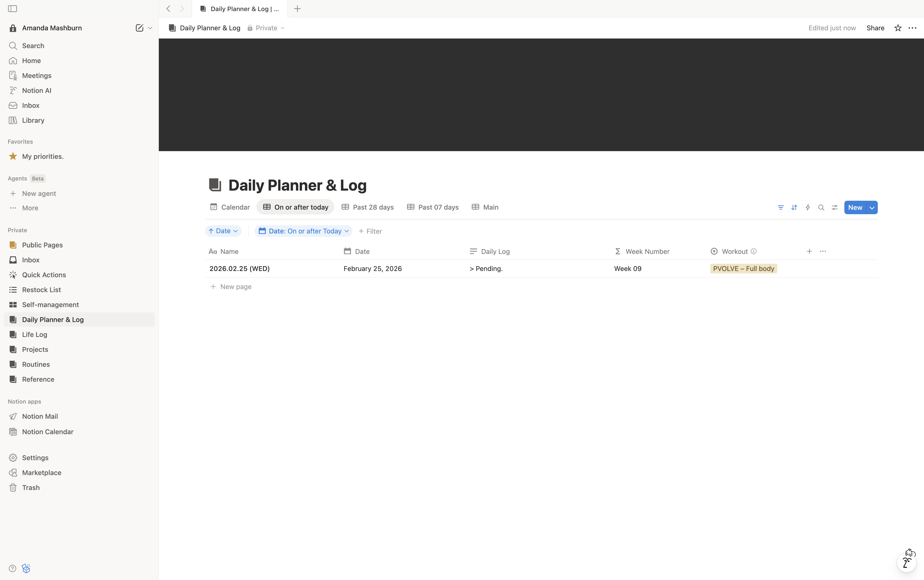Click the PVOLVE – Full body tag
Image resolution: width=924 pixels, height=580 pixels.
[743, 269]
